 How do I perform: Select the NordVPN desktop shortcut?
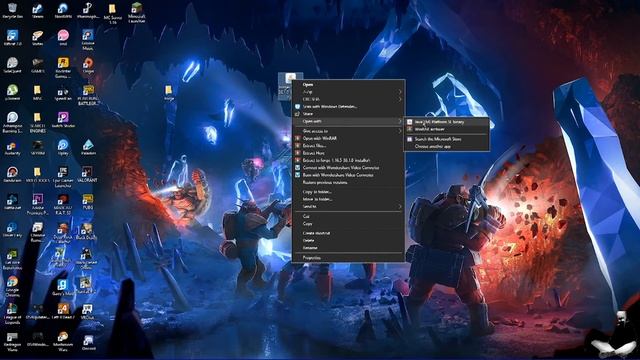pyautogui.click(x=63, y=11)
